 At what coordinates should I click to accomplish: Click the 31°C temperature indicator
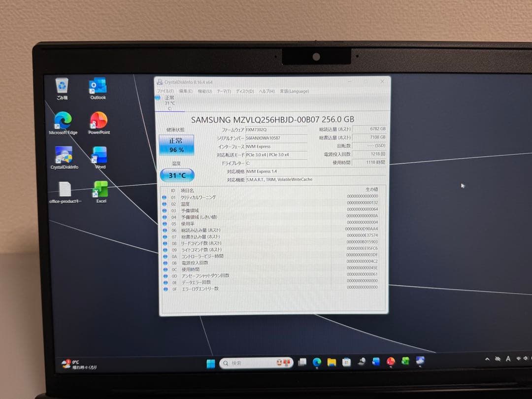176,175
